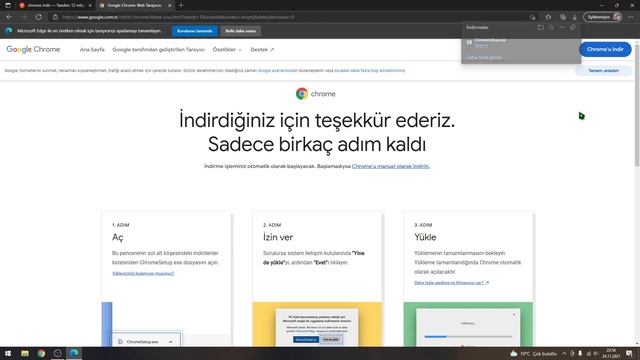Select the Google Chrome Web Tarayıcısı tab
Screen dimensions: 640x360
pos(135,5)
